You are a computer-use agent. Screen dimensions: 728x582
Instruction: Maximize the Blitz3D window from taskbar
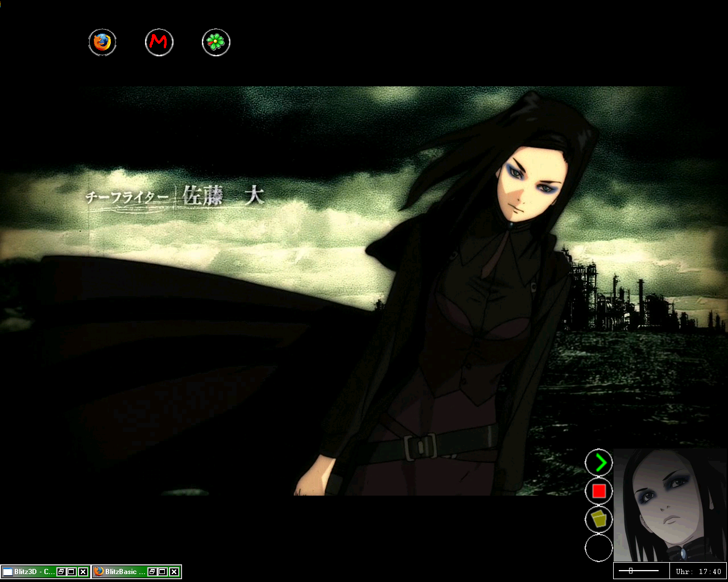click(72, 572)
